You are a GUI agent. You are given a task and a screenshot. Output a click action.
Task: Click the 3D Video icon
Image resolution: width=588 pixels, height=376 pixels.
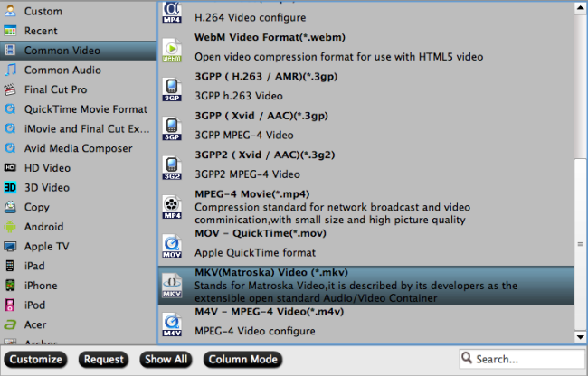click(x=10, y=187)
